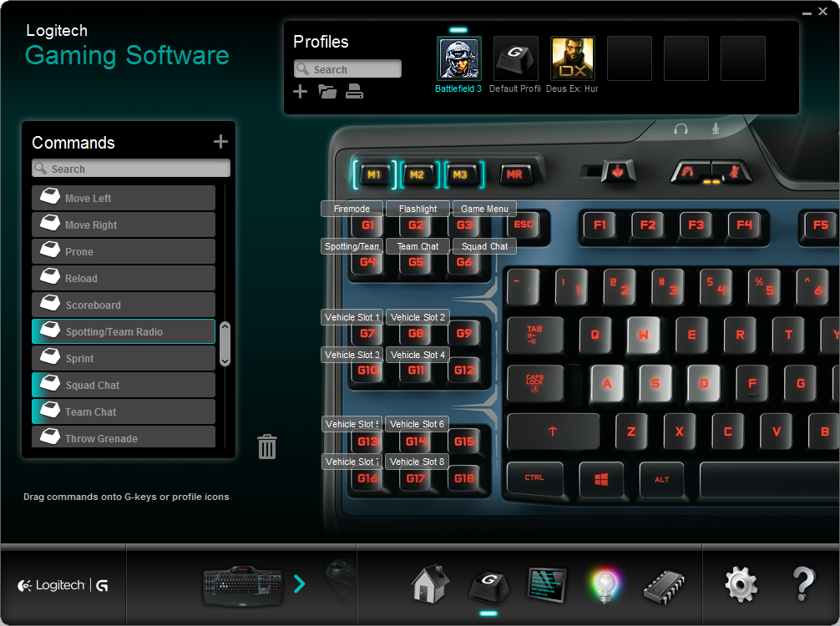Click the print profile icon
840x626 pixels.
(354, 92)
